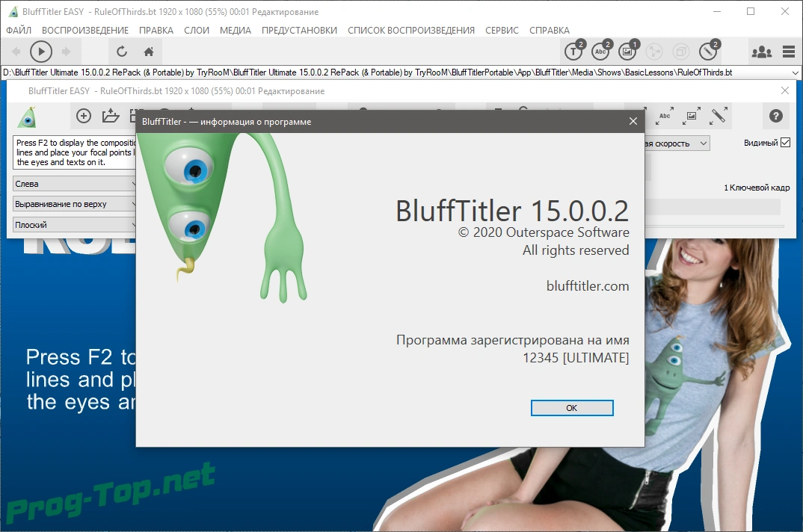Click the Abc fit-to-screen icon
Screen dimensions: 803x532
point(665,116)
